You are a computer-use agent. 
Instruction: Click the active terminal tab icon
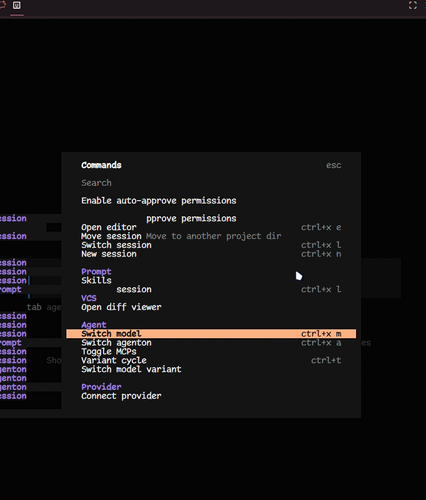click(x=17, y=5)
